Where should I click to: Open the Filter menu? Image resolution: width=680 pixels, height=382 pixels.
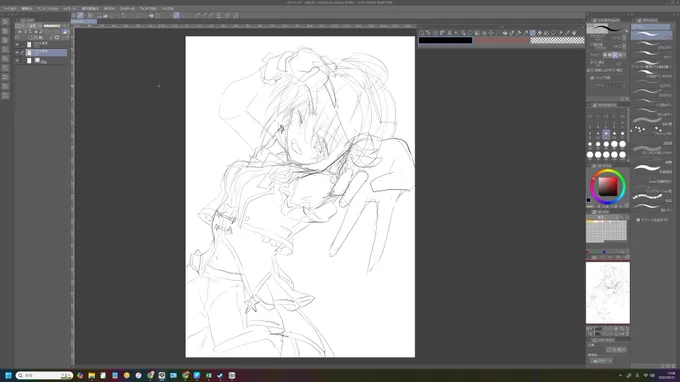(127, 8)
